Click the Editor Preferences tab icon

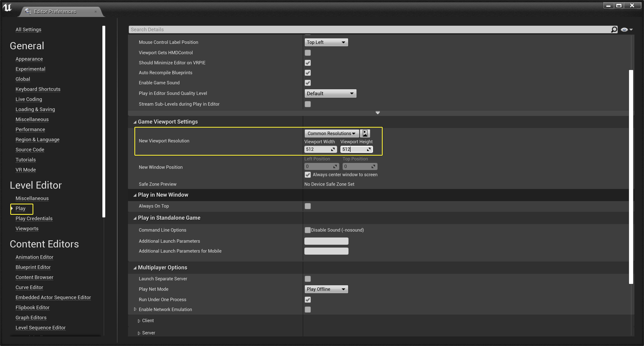point(28,11)
